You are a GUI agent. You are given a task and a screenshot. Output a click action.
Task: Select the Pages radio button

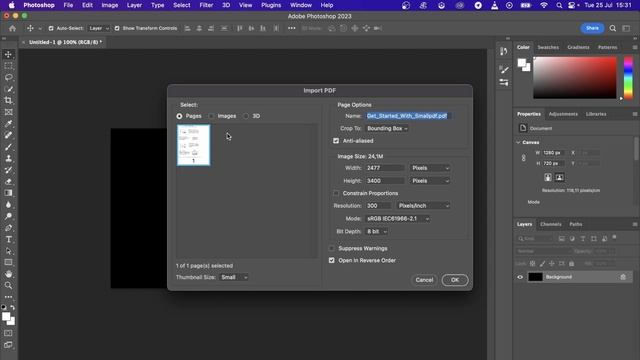(x=179, y=116)
